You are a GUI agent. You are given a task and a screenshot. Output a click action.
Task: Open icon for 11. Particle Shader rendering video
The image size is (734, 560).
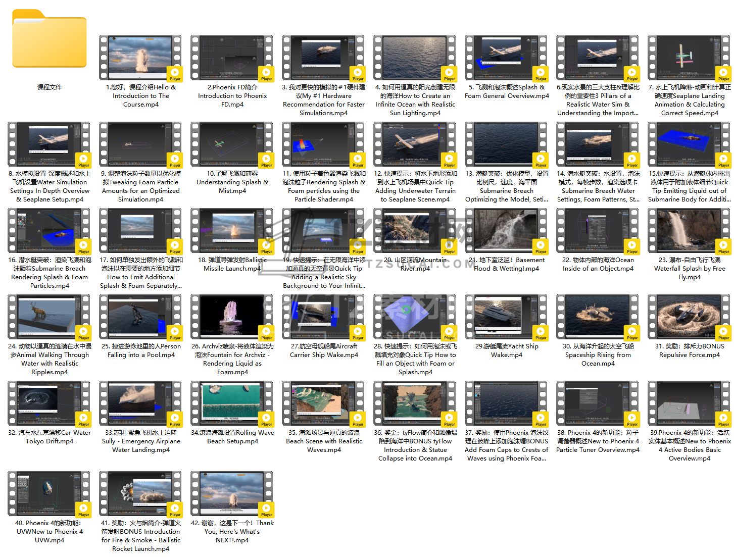(324, 145)
